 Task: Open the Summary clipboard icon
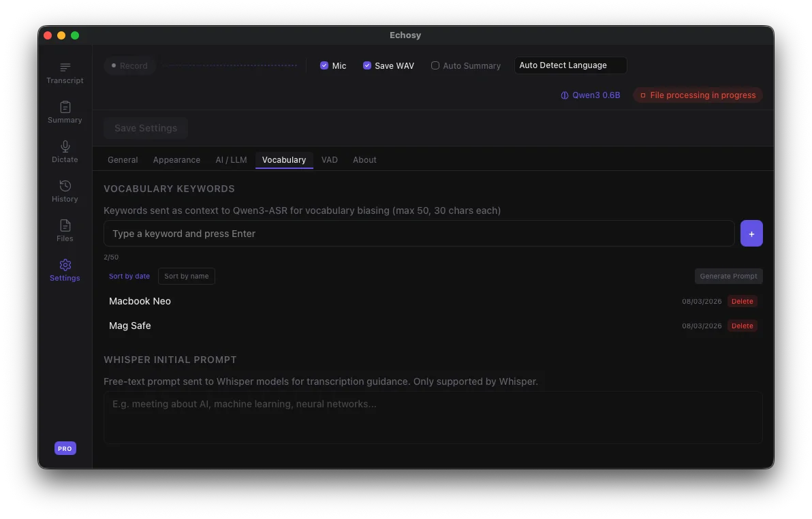(65, 107)
